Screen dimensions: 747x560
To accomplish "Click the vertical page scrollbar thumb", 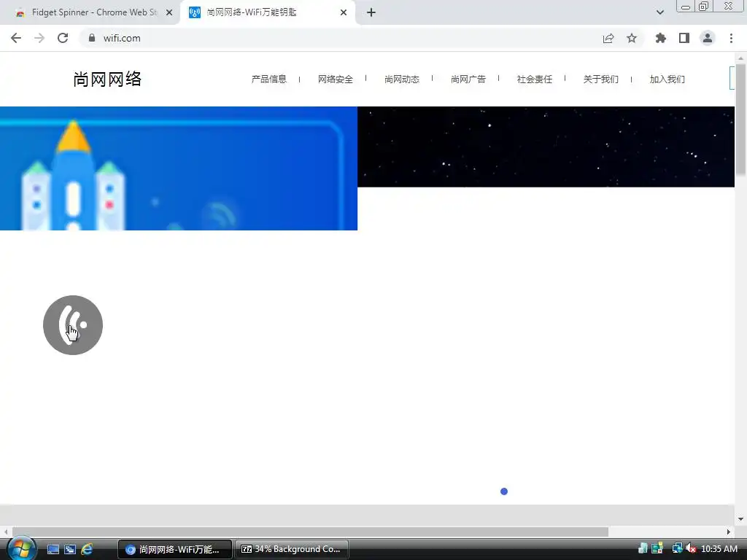I will [x=740, y=119].
